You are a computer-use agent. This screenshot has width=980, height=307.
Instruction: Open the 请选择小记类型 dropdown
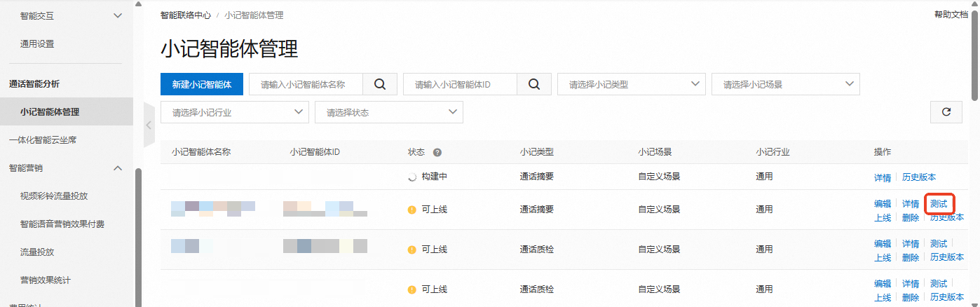[631, 84]
